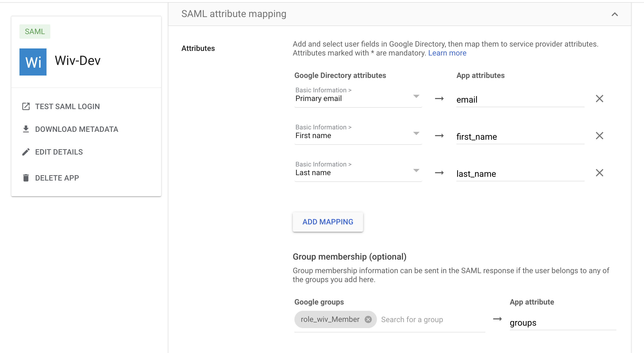Viewport: 644px width, 353px height.
Task: Click the Add Mapping button
Action: pos(328,222)
